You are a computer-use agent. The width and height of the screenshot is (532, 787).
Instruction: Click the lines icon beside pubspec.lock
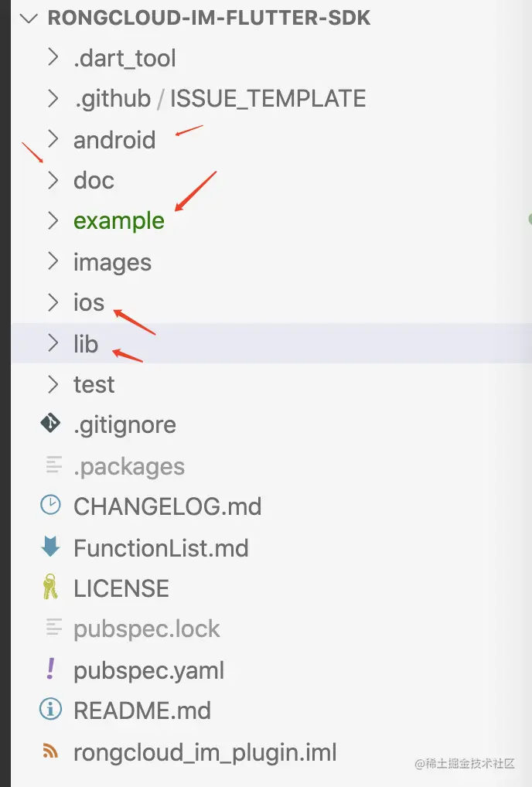pos(53,629)
